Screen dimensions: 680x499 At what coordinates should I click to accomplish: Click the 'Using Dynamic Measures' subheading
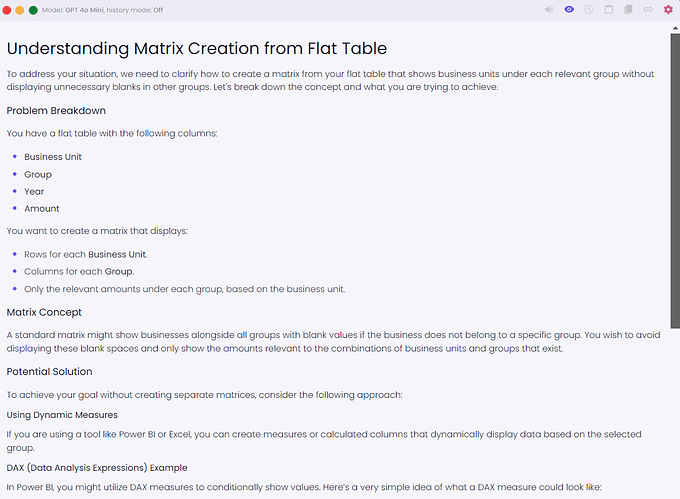click(62, 415)
